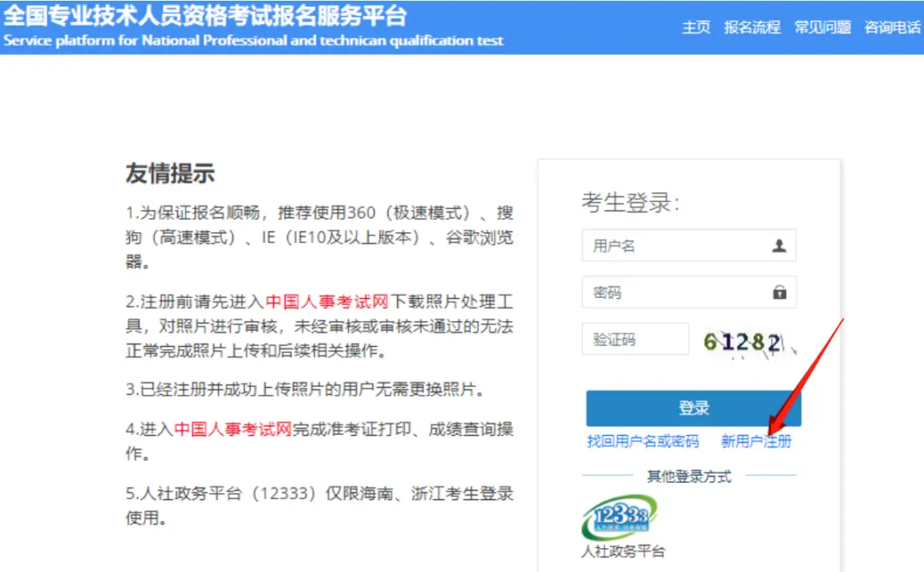Open the 报名流程 menu item

(x=754, y=27)
